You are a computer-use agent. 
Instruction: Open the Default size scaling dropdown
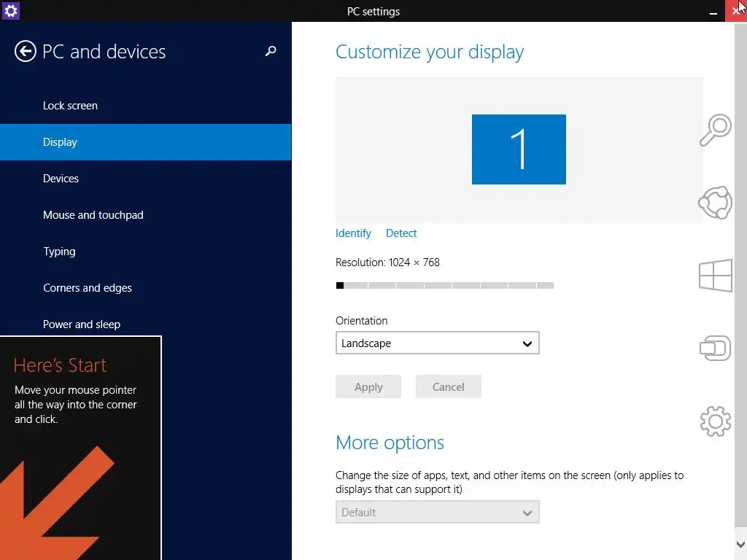pos(438,512)
